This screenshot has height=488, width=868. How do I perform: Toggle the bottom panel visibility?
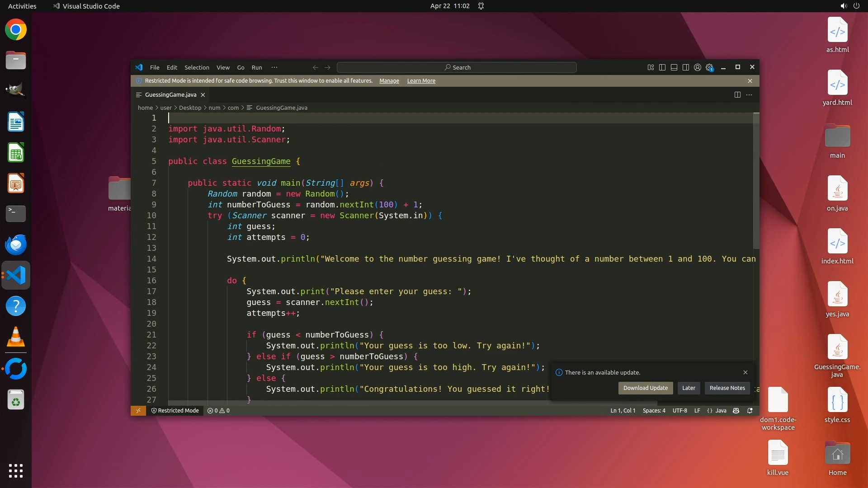tap(674, 67)
